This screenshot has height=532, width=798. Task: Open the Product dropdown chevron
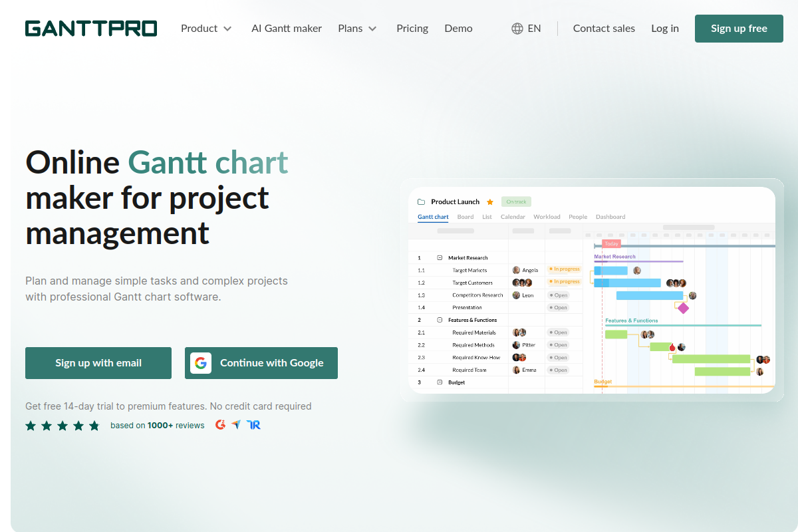[227, 29]
